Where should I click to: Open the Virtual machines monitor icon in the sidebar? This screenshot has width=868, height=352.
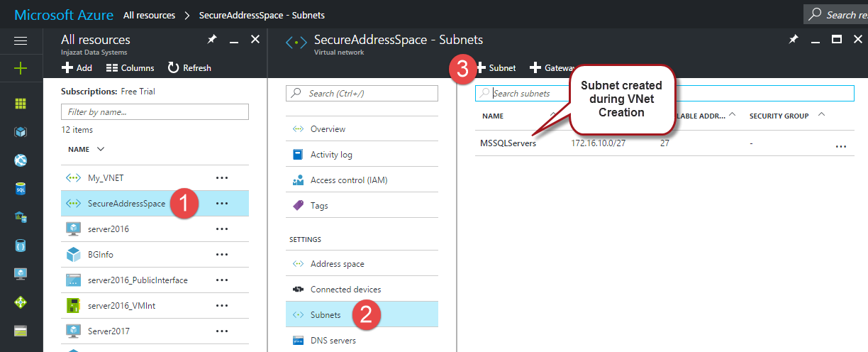coord(21,274)
